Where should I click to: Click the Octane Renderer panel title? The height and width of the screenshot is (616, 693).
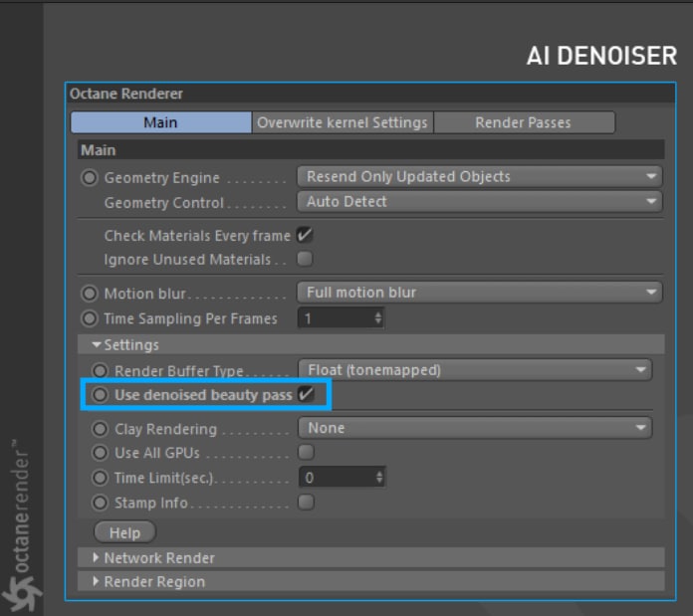point(126,94)
